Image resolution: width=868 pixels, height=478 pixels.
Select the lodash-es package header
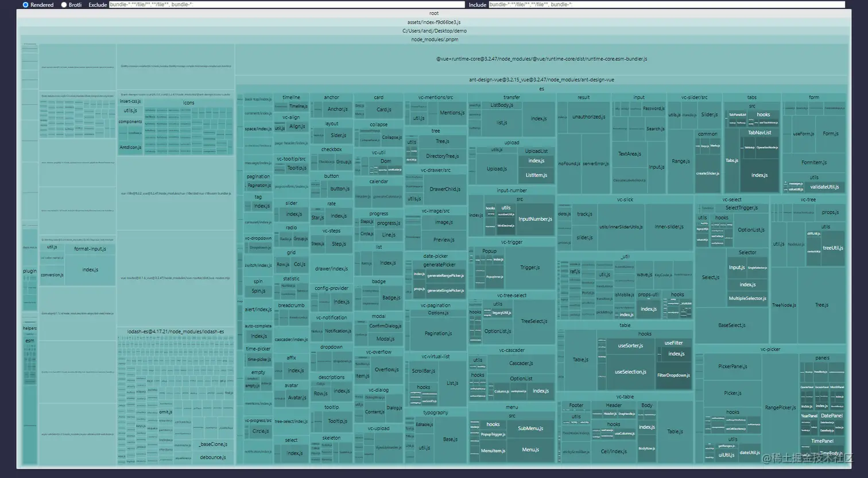coord(176,331)
